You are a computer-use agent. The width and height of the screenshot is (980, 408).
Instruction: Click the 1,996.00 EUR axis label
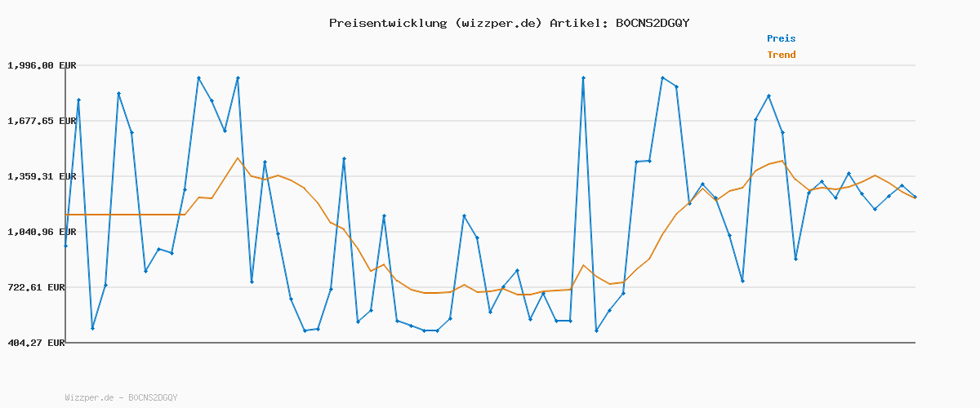42,65
